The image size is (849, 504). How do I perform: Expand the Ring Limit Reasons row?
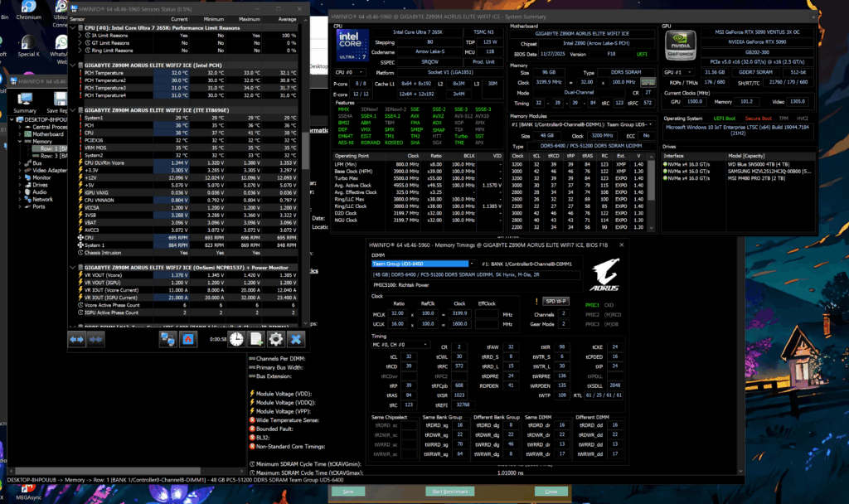pyautogui.click(x=80, y=51)
